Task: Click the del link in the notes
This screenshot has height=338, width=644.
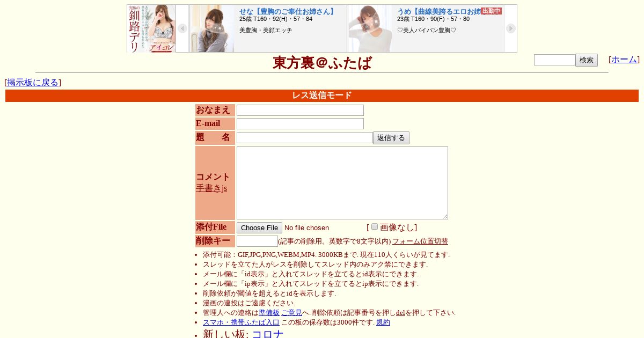Action: [400, 313]
